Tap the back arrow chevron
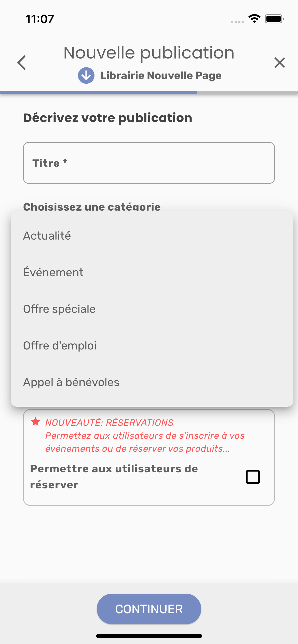Screen dimensions: 298x644 22,63
